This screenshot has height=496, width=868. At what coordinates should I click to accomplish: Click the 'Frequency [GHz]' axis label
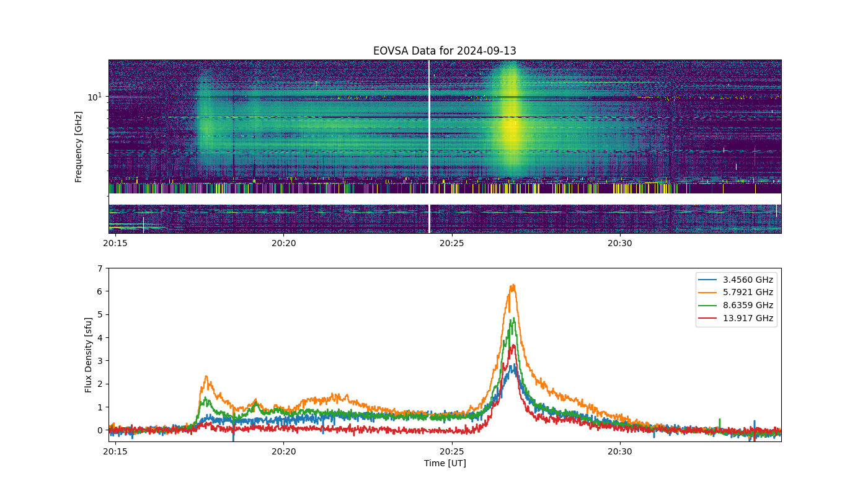(x=78, y=147)
